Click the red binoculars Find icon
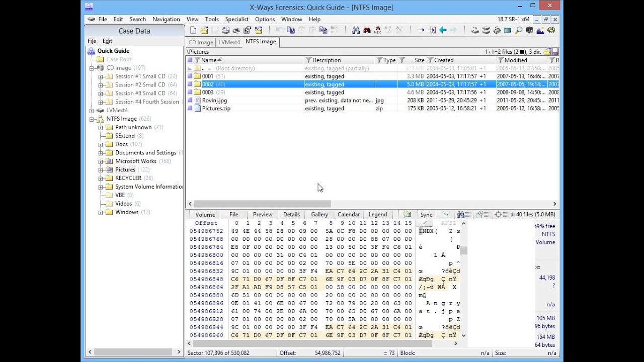The image size is (644, 362). [x=367, y=30]
